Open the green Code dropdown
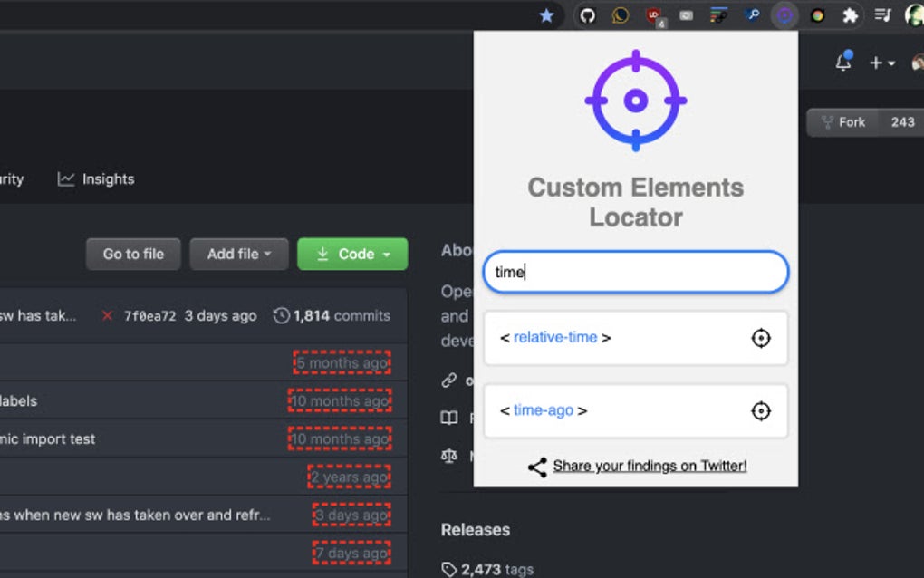The height and width of the screenshot is (578, 924). tap(352, 255)
